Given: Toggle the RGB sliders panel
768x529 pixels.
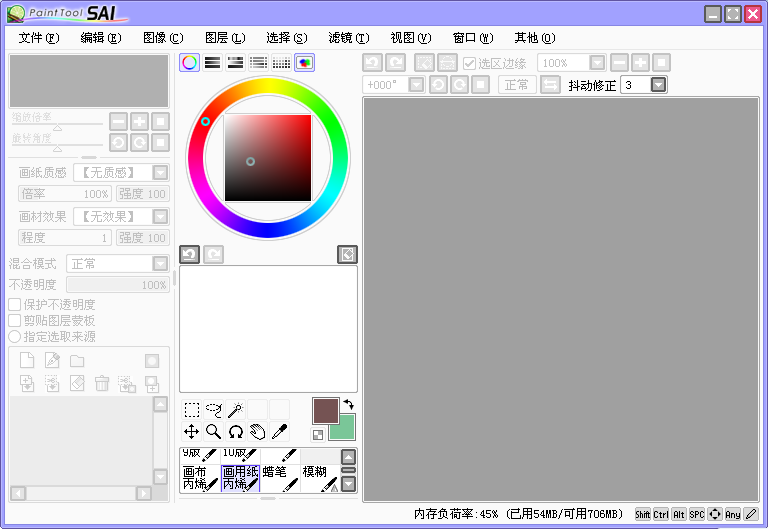Looking at the screenshot, I should [x=213, y=63].
